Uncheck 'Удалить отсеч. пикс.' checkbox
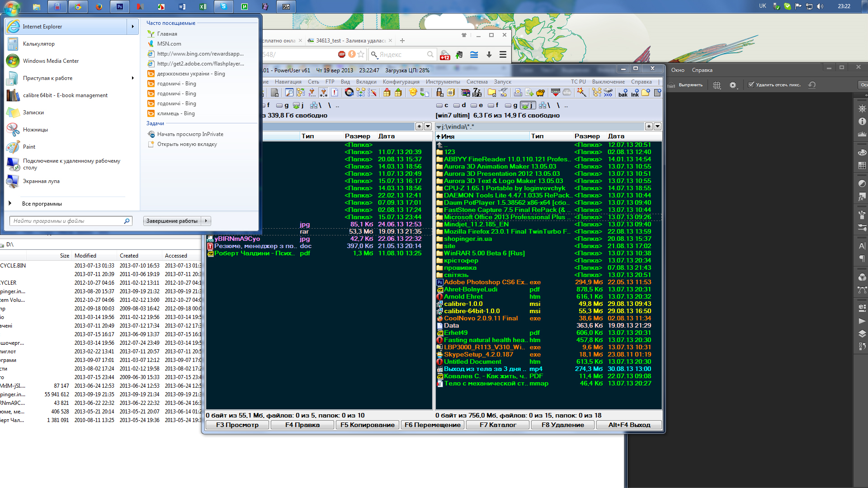This screenshot has height=488, width=868. click(x=751, y=84)
